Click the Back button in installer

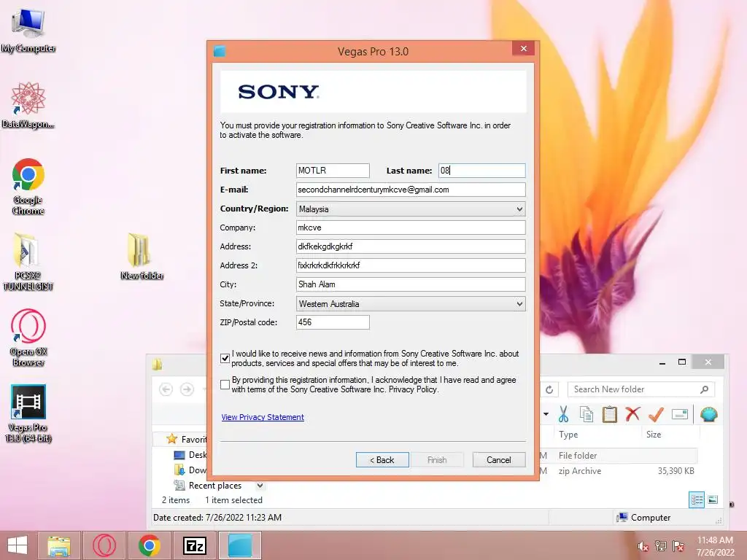(382, 460)
